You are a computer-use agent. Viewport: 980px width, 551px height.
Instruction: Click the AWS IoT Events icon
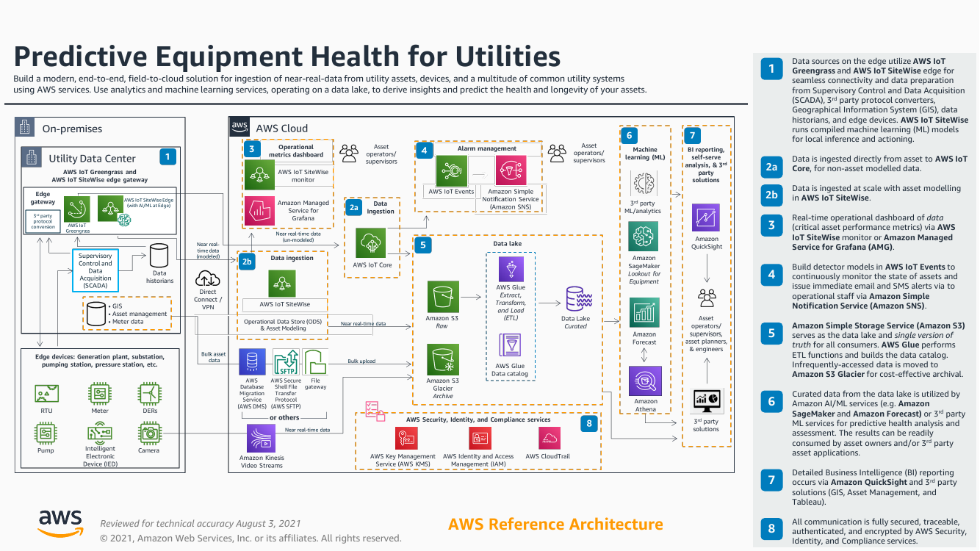tap(451, 171)
